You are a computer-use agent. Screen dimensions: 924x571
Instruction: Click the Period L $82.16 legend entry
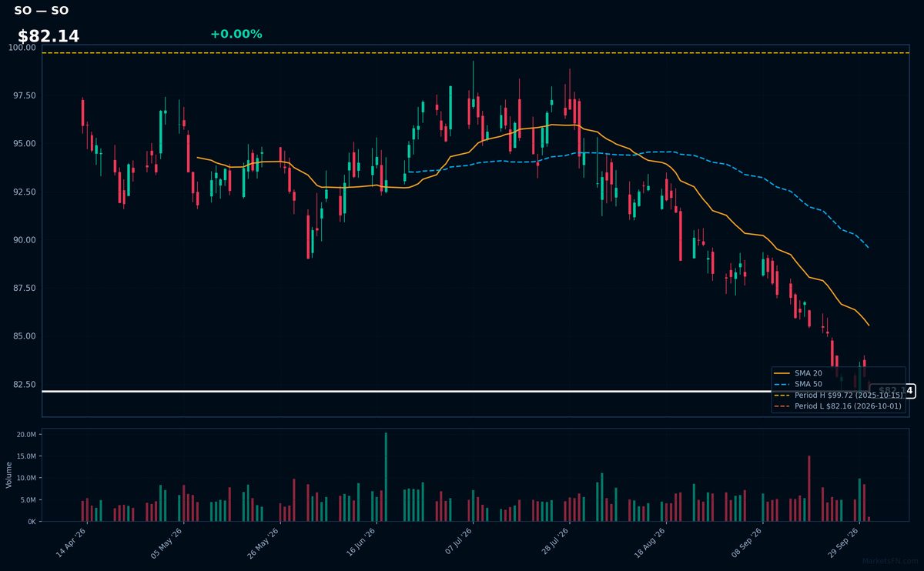(x=838, y=406)
